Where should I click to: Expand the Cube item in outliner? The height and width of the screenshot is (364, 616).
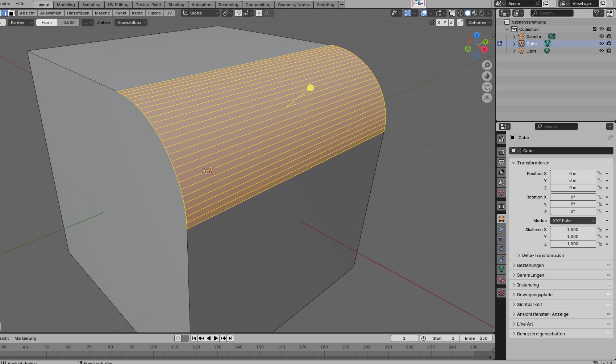coord(514,43)
